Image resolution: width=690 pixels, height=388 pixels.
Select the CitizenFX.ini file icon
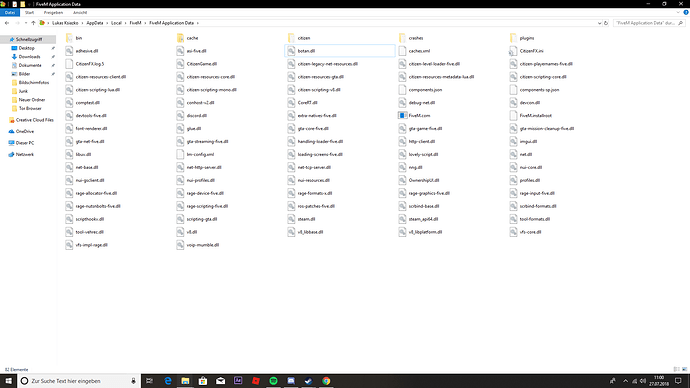tap(513, 51)
